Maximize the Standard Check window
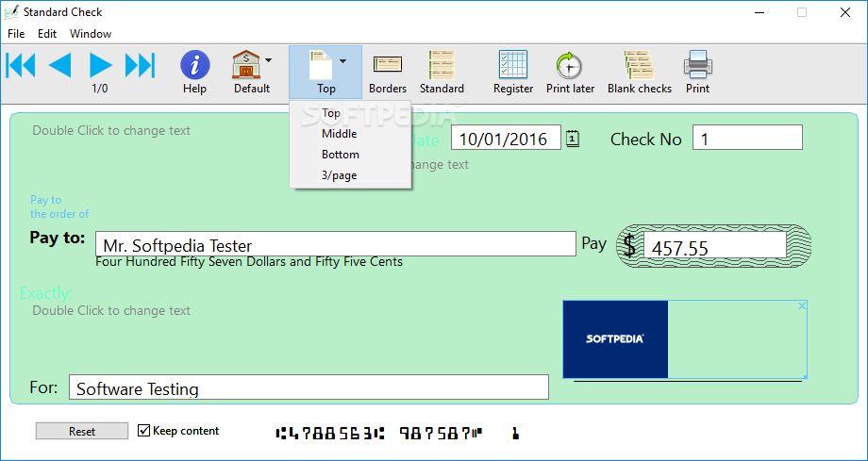868x461 pixels. [802, 12]
